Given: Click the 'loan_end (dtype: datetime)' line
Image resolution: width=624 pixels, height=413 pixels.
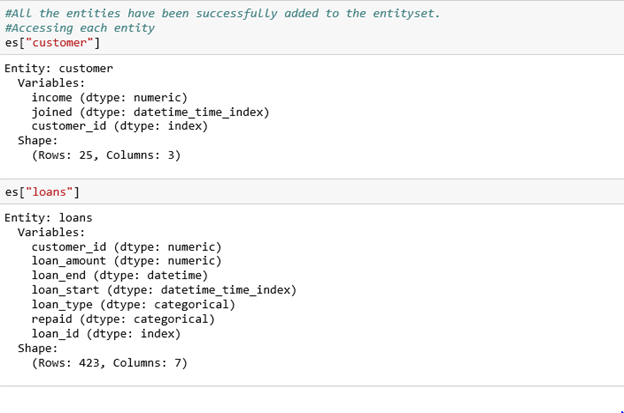Looking at the screenshot, I should pyautogui.click(x=120, y=275).
